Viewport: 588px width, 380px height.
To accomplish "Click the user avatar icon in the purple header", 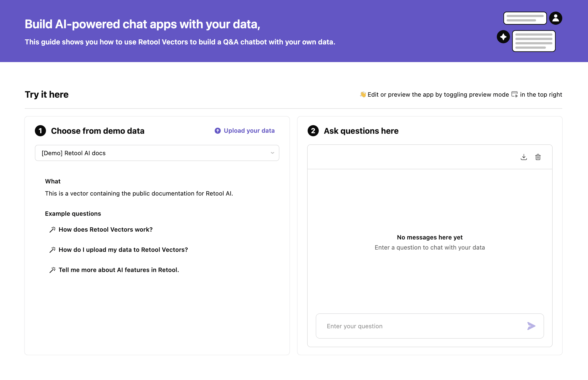I will (x=556, y=18).
